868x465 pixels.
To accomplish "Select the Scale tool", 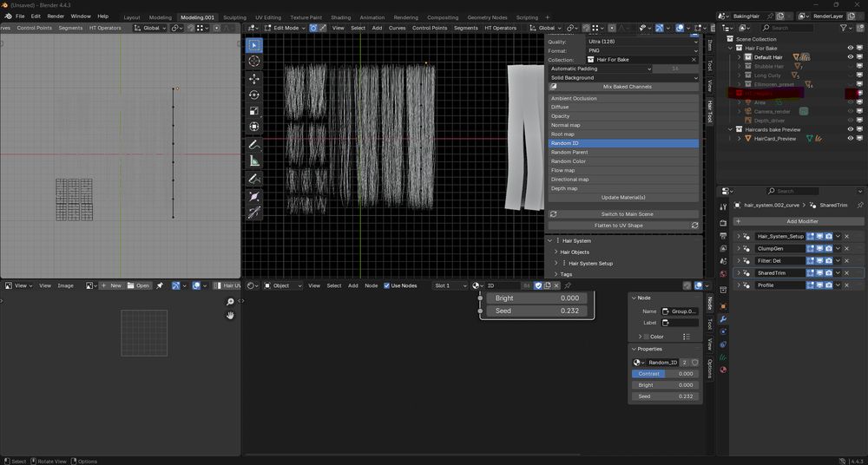I will tap(254, 111).
